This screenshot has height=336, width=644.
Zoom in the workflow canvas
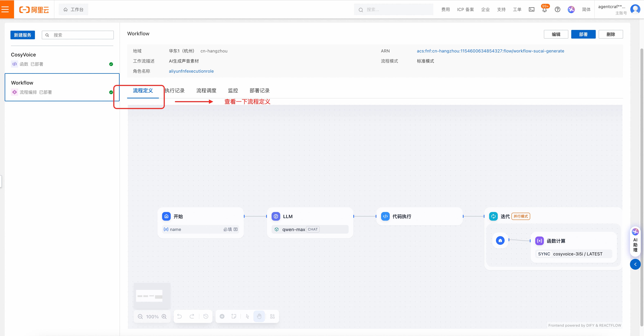tap(164, 317)
